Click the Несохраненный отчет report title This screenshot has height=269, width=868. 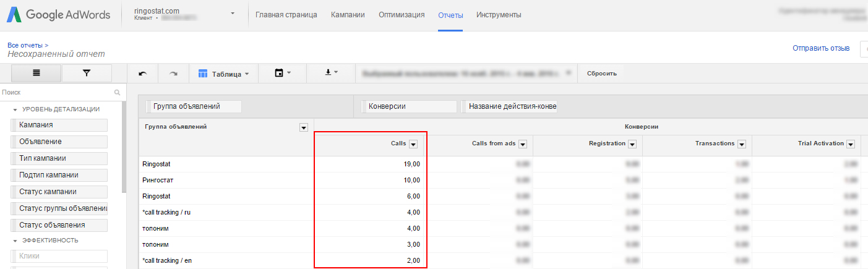pyautogui.click(x=56, y=54)
